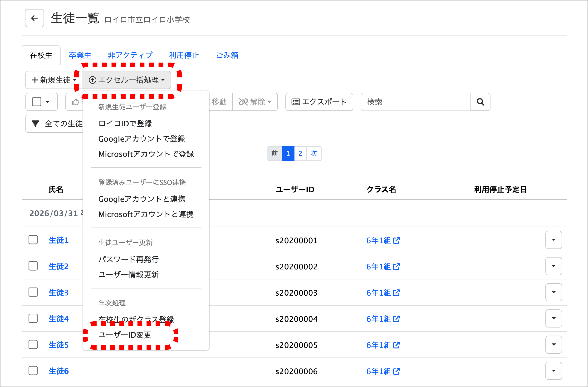Expand the row dropdown for 生徒2
Image resolution: width=588 pixels, height=387 pixels.
coord(554,266)
